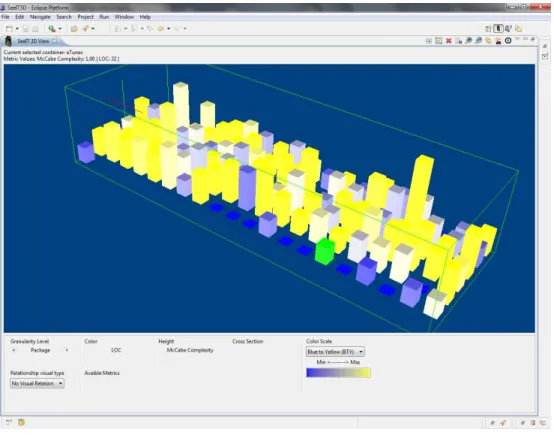Minimize the SeeIT 3D View panel
This screenshot has width=554, height=435.
click(525, 39)
